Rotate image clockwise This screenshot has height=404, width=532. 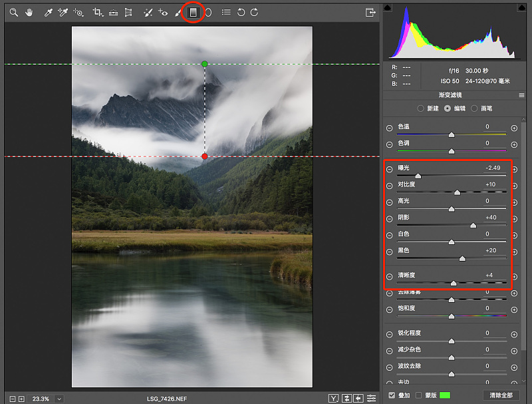click(254, 13)
